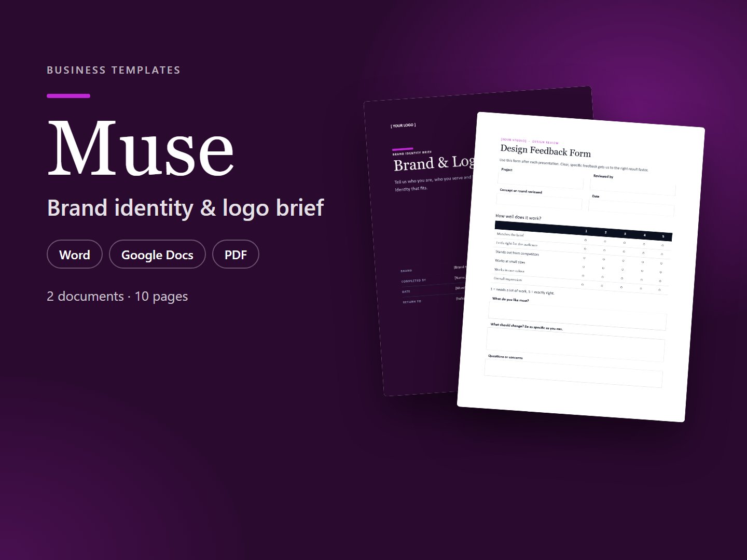Choose the PDF format pill
The height and width of the screenshot is (560, 747).
[x=236, y=254]
